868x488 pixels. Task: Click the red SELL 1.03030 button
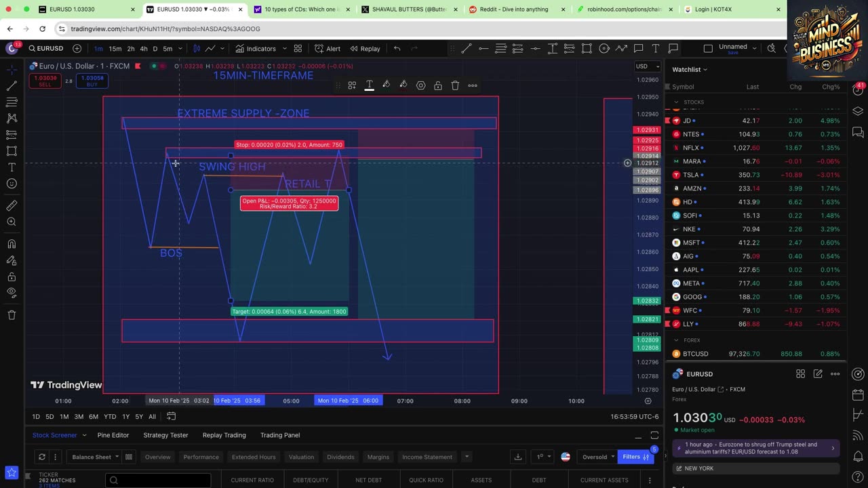[x=45, y=81]
